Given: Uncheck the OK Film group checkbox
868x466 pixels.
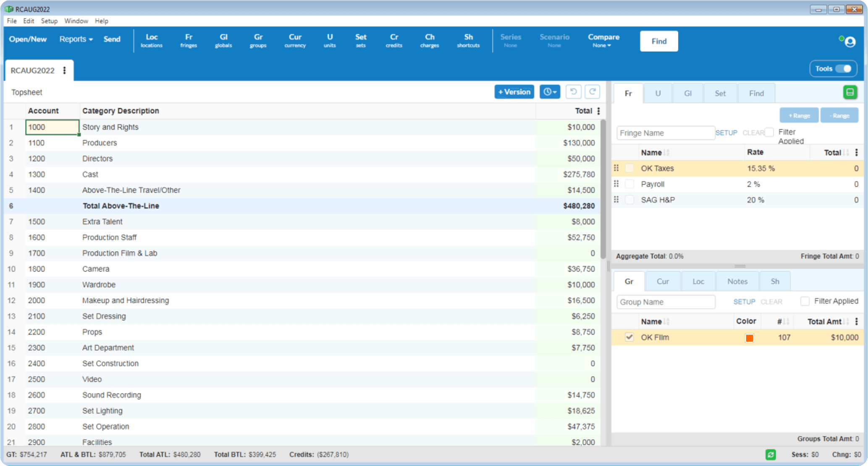Looking at the screenshot, I should click(x=629, y=337).
